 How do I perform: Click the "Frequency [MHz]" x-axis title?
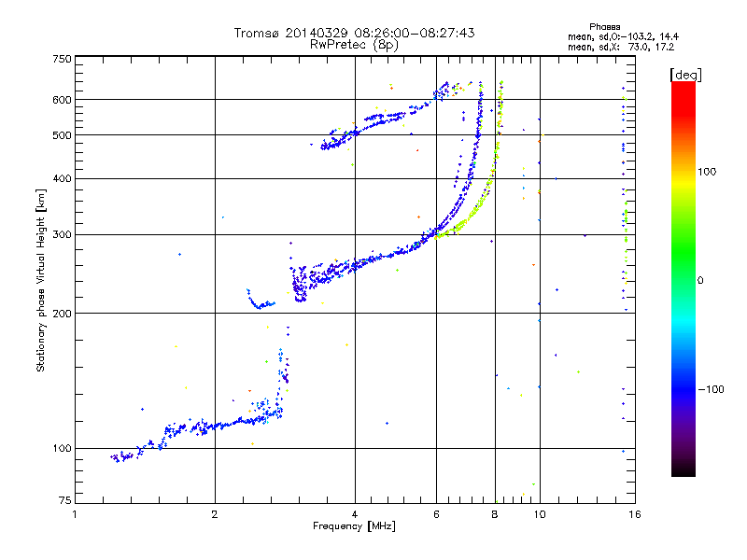point(354,526)
